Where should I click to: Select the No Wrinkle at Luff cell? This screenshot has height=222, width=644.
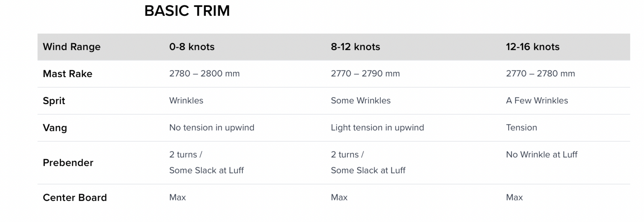(x=541, y=155)
